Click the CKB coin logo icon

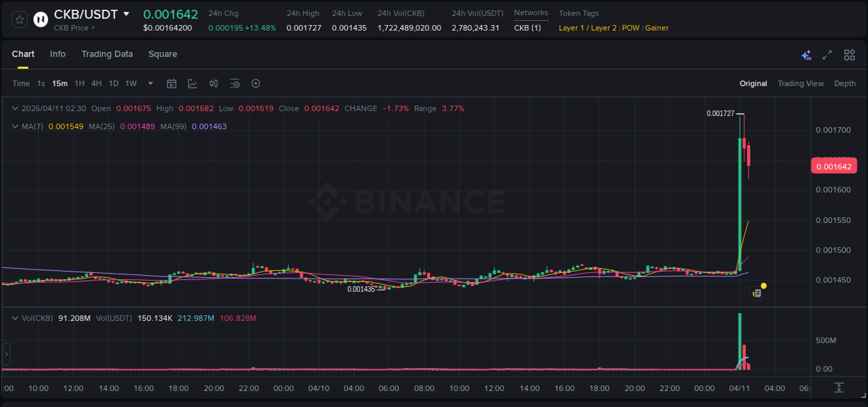coord(41,19)
